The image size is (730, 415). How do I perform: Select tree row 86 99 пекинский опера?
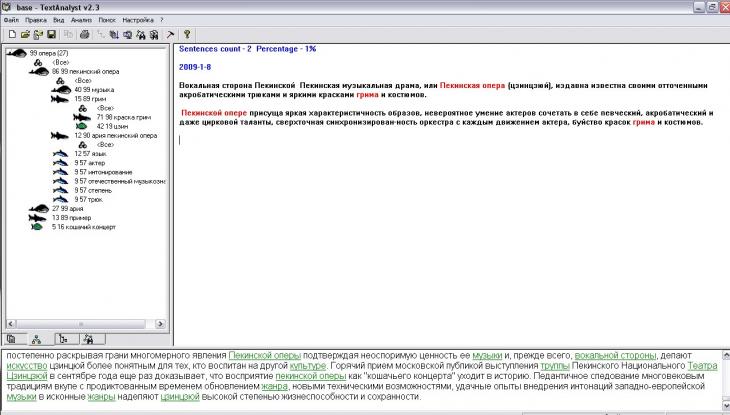[x=86, y=71]
